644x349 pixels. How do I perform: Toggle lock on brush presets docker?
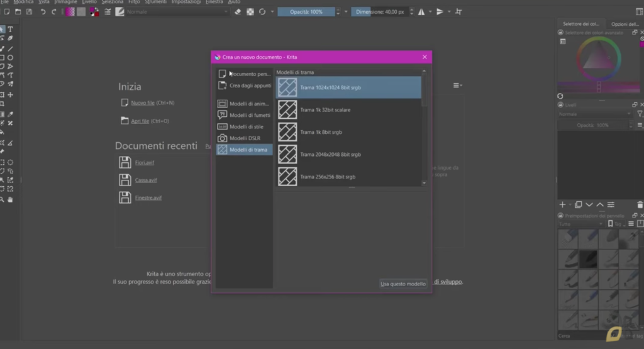click(x=560, y=216)
